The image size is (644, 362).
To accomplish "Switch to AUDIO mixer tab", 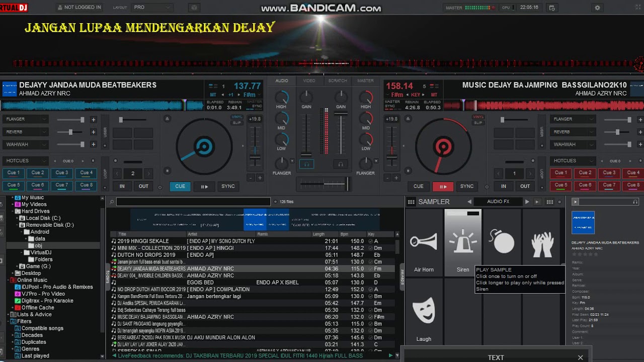I will click(x=282, y=80).
